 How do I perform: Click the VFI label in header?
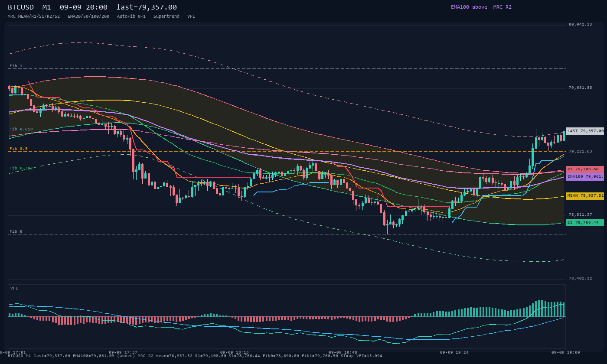coord(191,16)
